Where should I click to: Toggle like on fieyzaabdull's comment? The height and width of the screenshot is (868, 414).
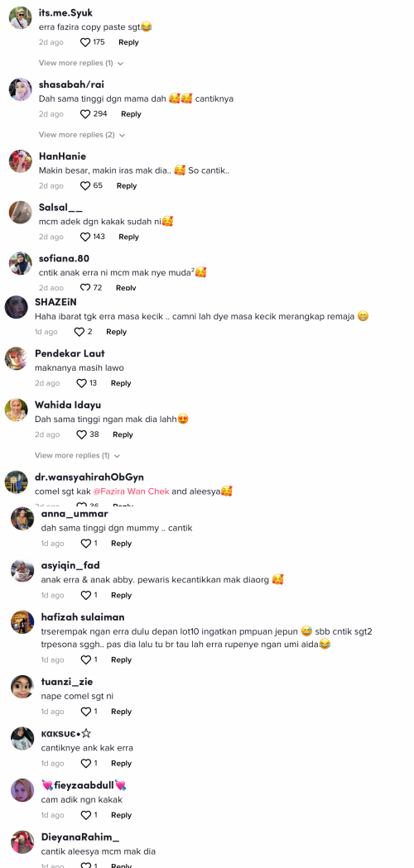click(x=86, y=815)
